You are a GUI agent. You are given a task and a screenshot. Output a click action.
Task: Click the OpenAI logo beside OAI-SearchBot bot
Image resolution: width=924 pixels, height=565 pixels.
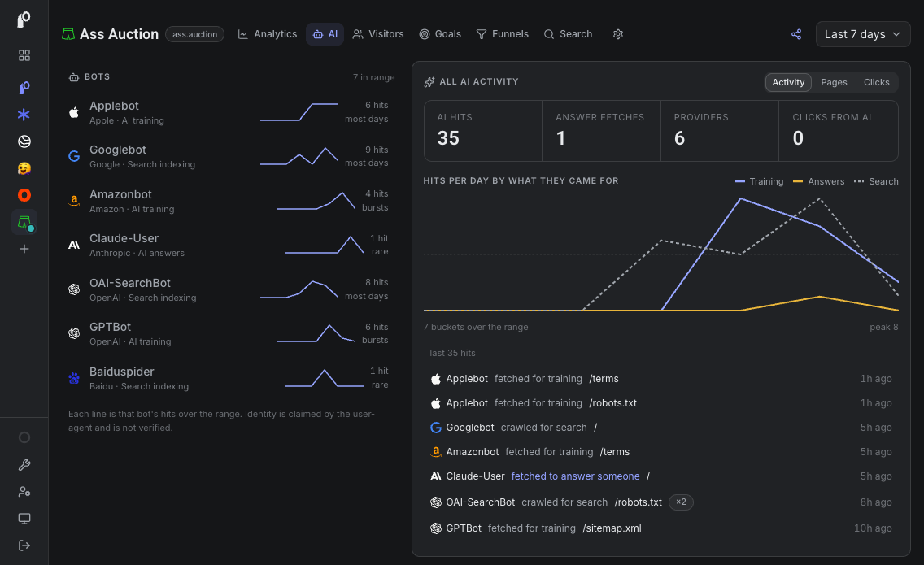tap(74, 289)
